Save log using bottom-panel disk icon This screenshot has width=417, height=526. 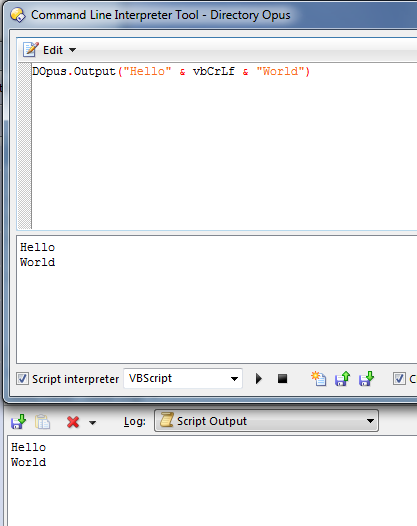tap(18, 422)
